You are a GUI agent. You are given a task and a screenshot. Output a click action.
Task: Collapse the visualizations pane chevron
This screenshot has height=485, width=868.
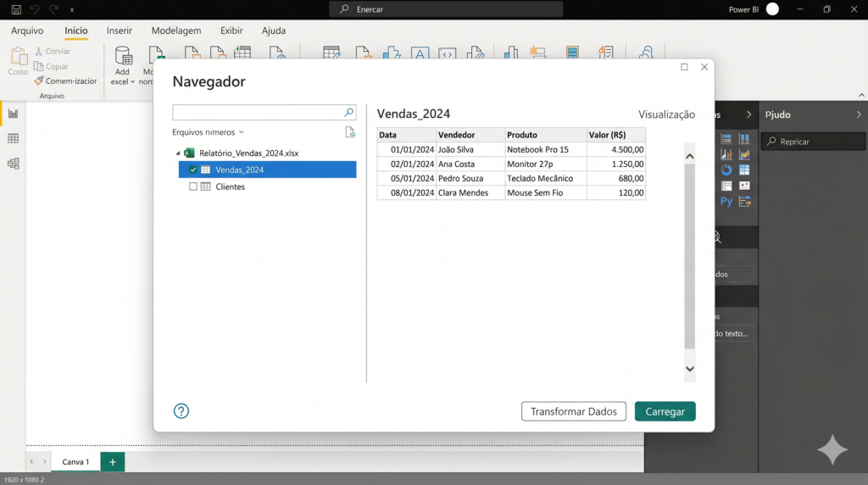click(x=749, y=114)
